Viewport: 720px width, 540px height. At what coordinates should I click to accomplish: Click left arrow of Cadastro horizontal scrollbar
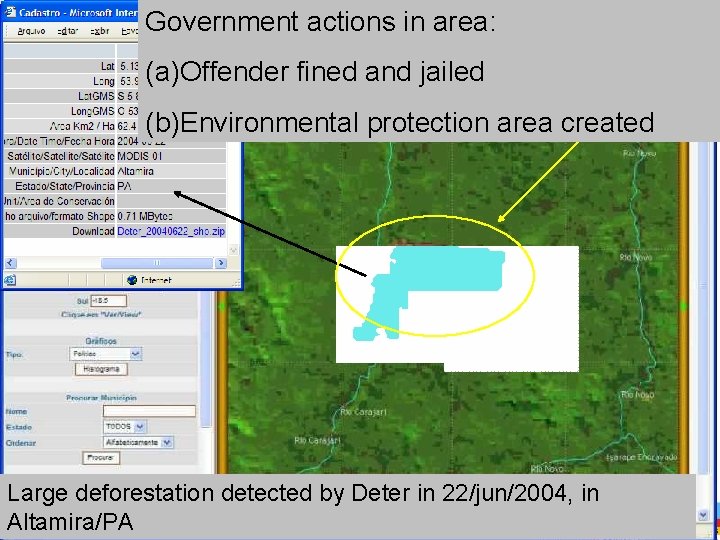pyautogui.click(x=10, y=263)
